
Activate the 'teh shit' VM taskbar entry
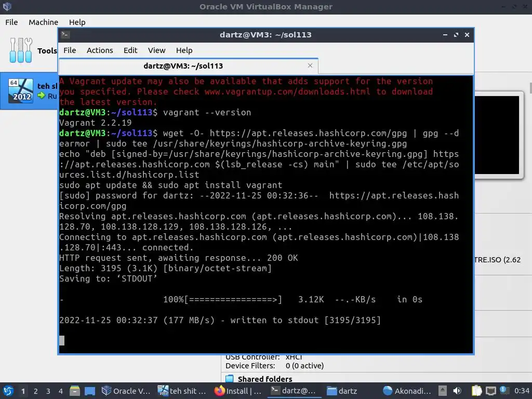[182, 391]
